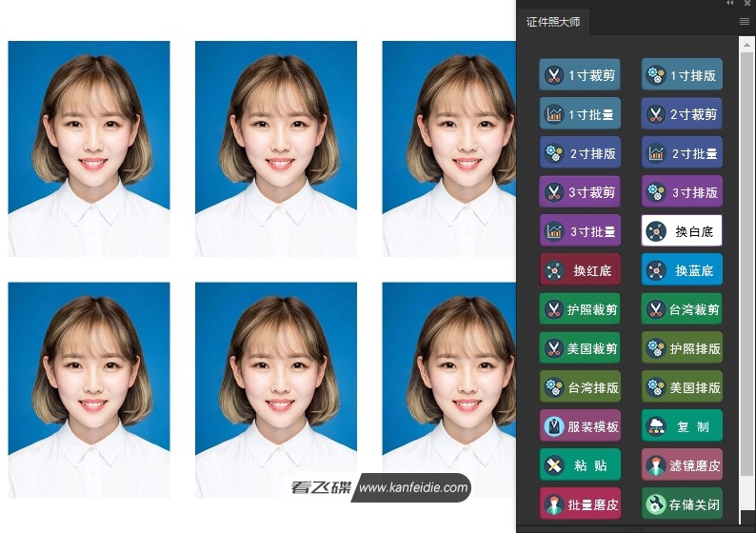This screenshot has width=756, height=533.
Task: Select the top-left ID photo
Action: [89, 148]
